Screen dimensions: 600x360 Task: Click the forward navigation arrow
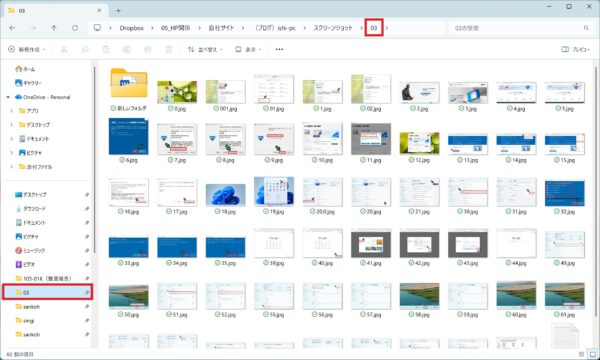pyautogui.click(x=33, y=28)
